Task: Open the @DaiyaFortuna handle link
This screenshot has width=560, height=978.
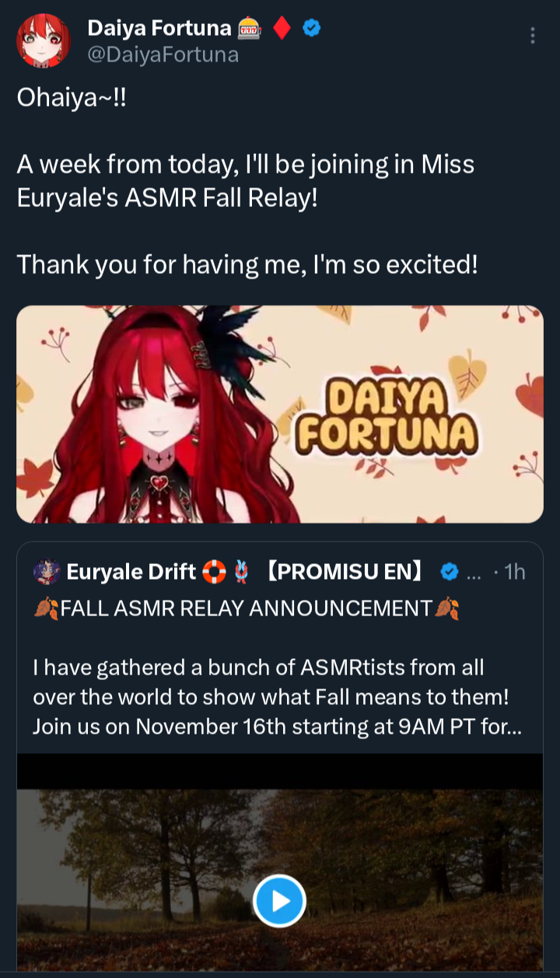Action: pyautogui.click(x=163, y=54)
